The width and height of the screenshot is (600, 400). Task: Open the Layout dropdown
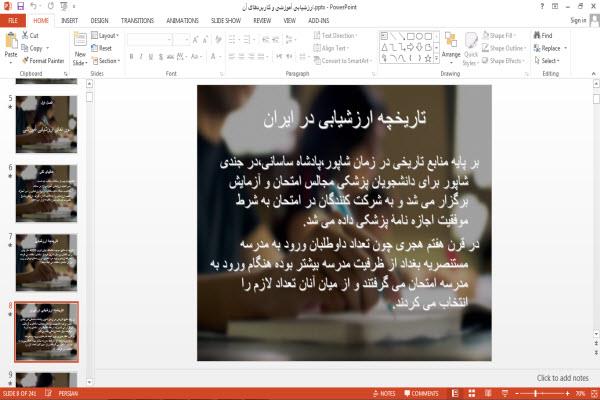point(105,36)
